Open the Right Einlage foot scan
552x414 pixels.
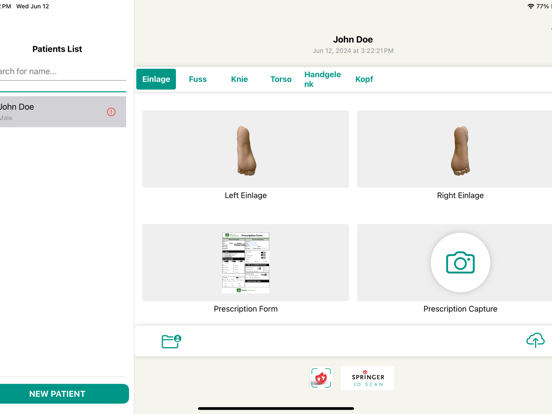tap(454, 149)
